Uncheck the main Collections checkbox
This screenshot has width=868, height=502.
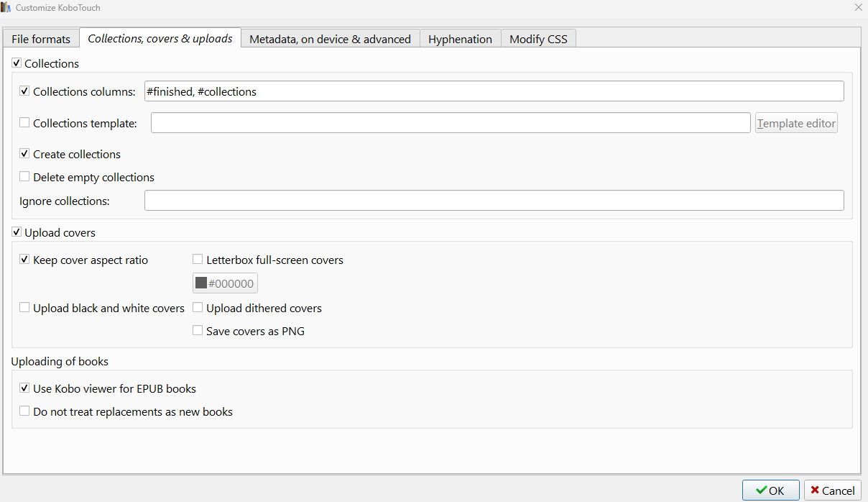pos(17,63)
